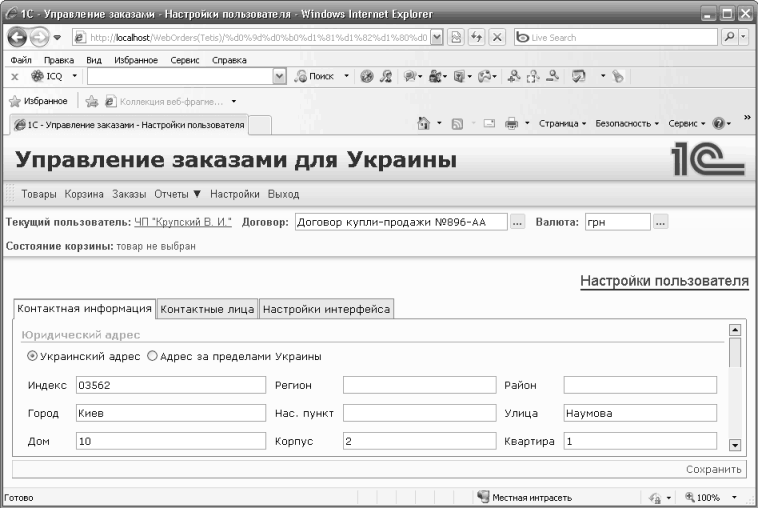758x508 pixels.
Task: Click the ellipsis button beside Договор field
Action: (517, 222)
